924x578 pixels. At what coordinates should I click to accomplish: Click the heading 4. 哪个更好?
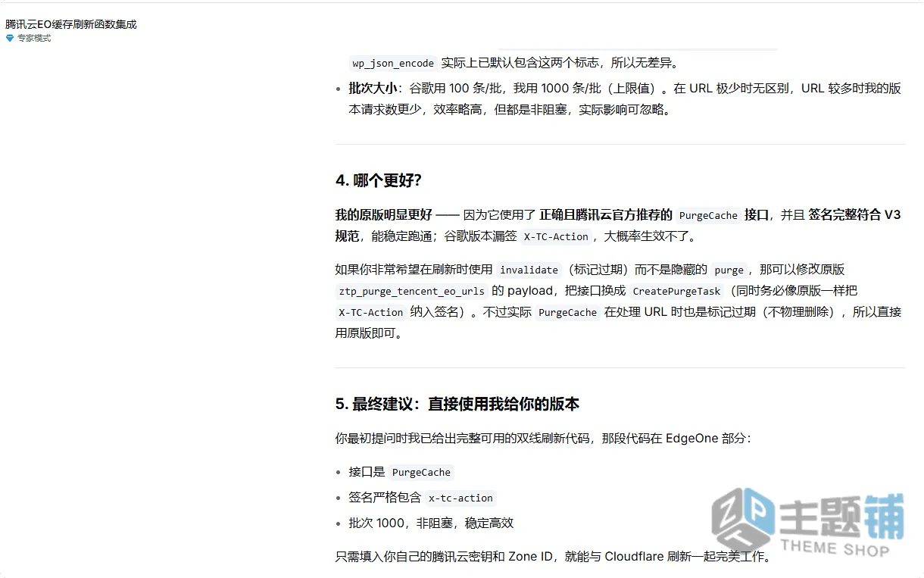(x=378, y=180)
